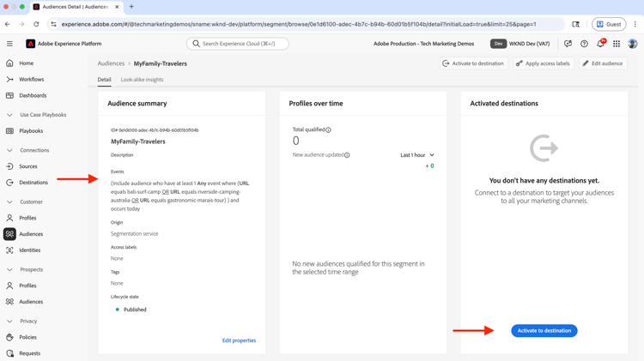
Task: Focus the Search Experience Cloud field
Action: tap(237, 44)
